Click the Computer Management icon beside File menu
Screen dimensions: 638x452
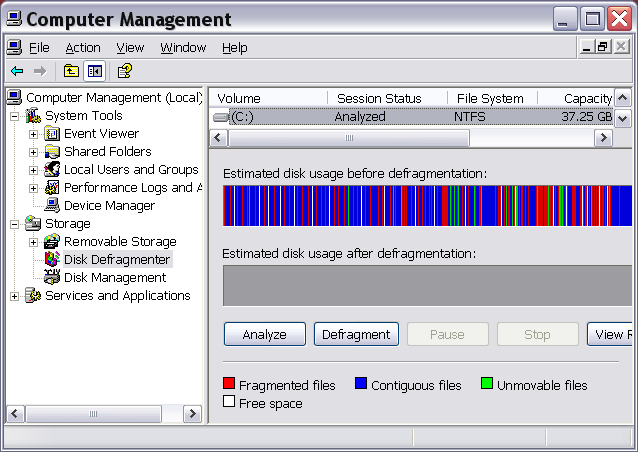click(14, 48)
